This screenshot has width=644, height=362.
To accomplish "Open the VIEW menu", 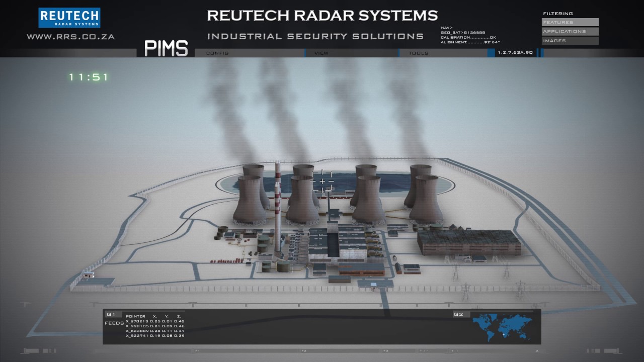I will tap(321, 53).
